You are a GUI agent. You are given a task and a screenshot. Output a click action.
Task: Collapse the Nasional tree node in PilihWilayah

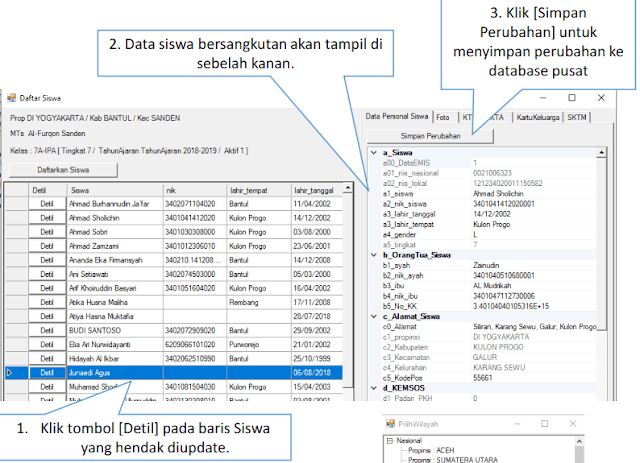point(390,441)
